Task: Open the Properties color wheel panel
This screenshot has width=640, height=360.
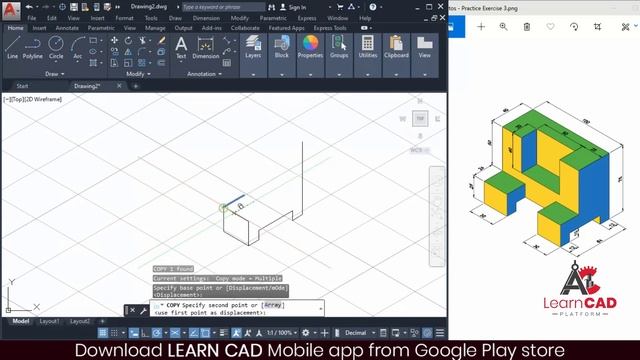Action: [x=310, y=47]
